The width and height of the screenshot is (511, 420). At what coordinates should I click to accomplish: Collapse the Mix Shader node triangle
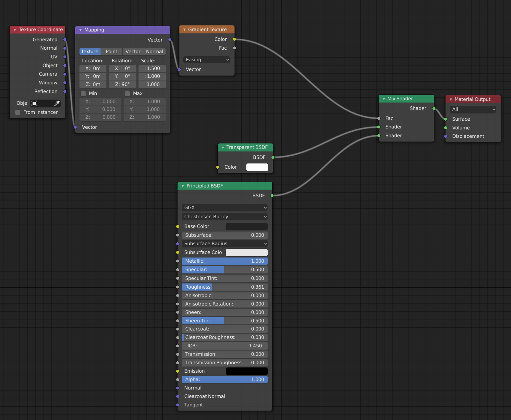tap(384, 99)
